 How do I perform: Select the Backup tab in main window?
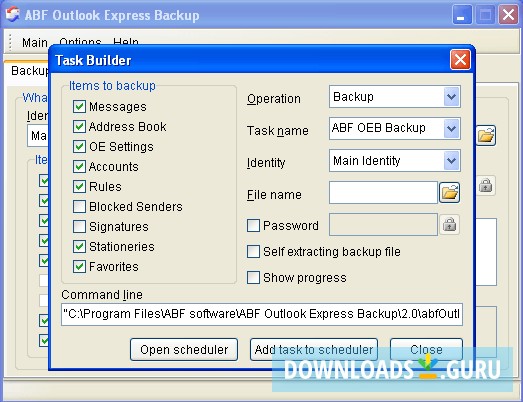(x=29, y=71)
